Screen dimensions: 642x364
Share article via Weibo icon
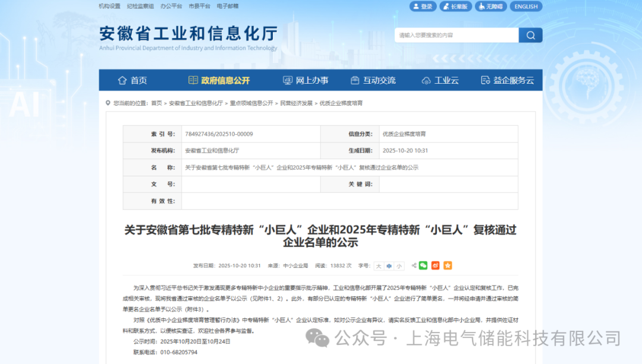[x=436, y=265]
